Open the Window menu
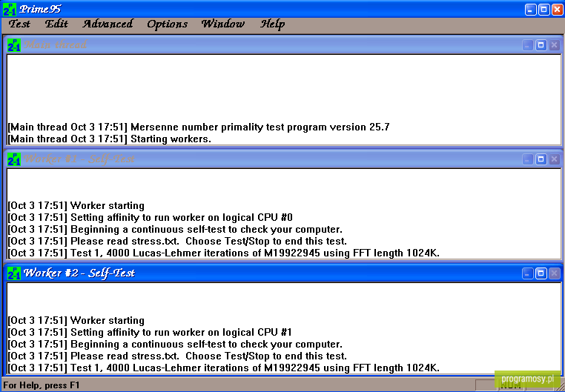 222,24
